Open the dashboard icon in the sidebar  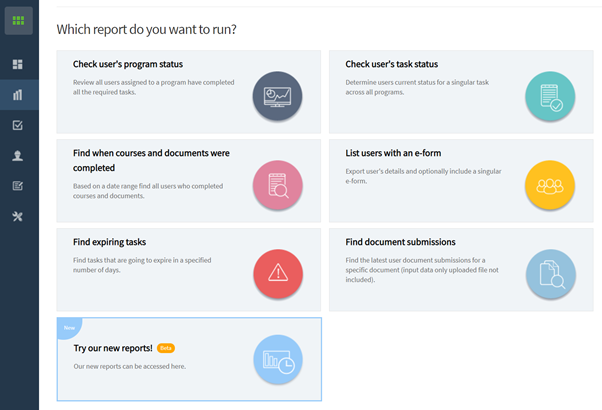(18, 65)
